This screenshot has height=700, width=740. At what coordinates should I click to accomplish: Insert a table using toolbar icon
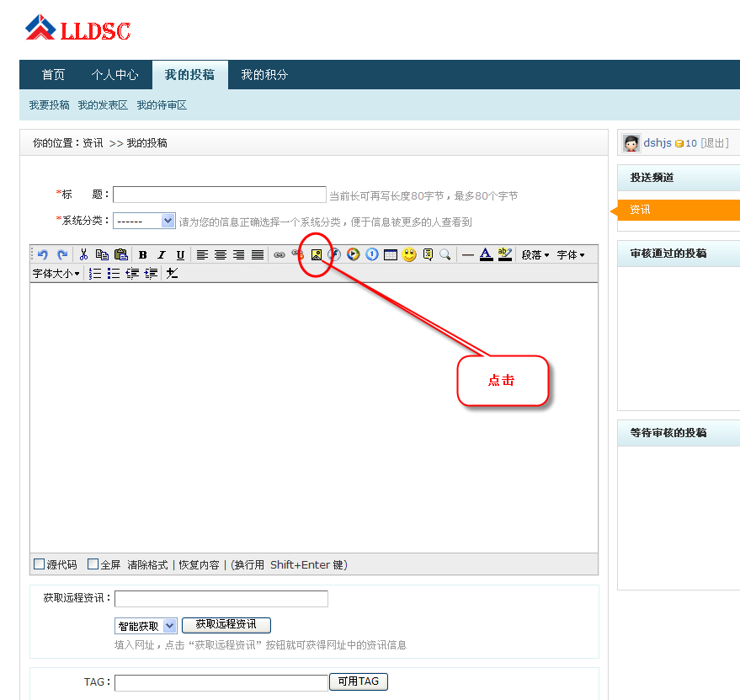coord(389,254)
